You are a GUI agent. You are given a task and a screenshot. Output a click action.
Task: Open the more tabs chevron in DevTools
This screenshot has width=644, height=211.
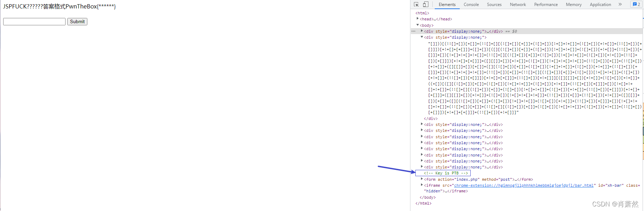[x=620, y=4]
